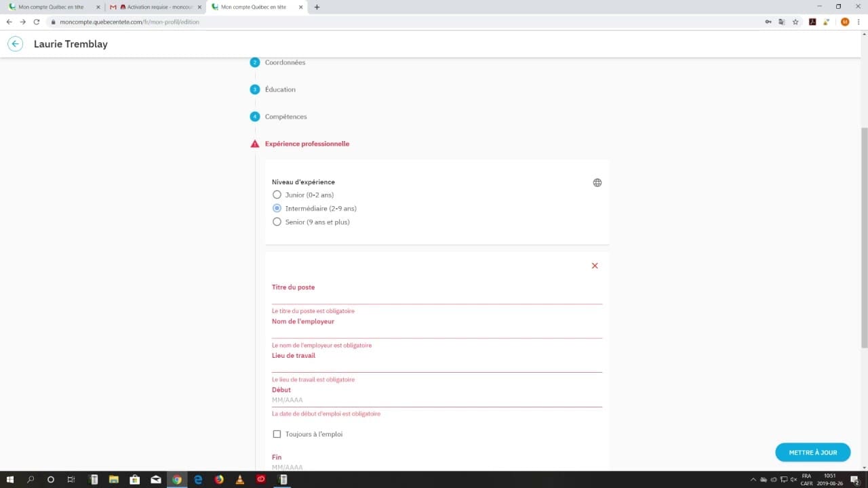Screen dimensions: 868x488
Task: Click into the Titre du poste field
Action: point(437,298)
